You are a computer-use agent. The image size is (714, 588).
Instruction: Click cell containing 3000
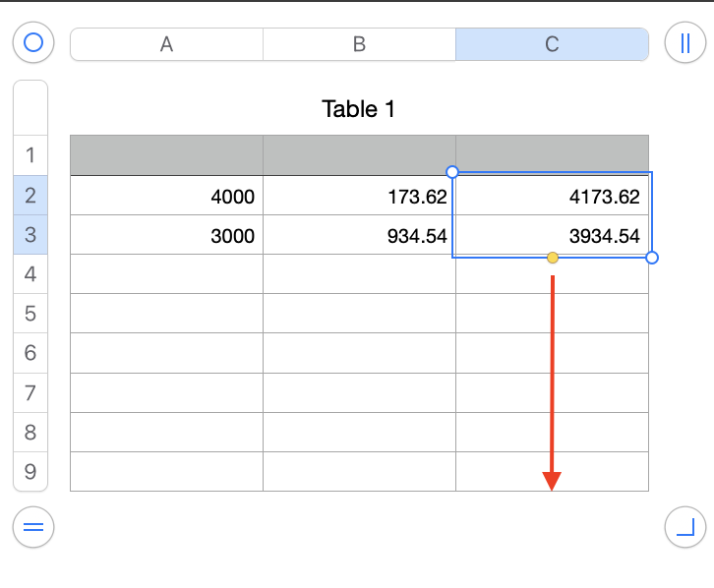point(167,236)
